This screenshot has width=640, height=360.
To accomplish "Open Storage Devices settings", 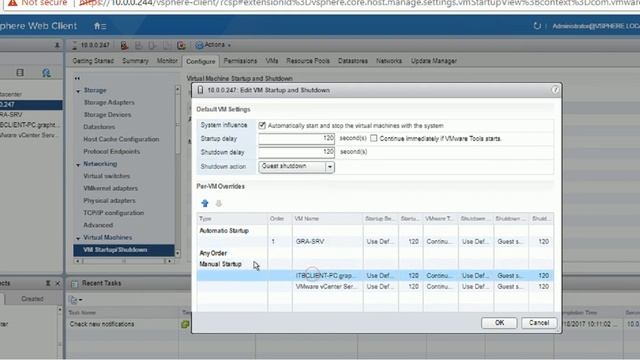I will [x=107, y=115].
